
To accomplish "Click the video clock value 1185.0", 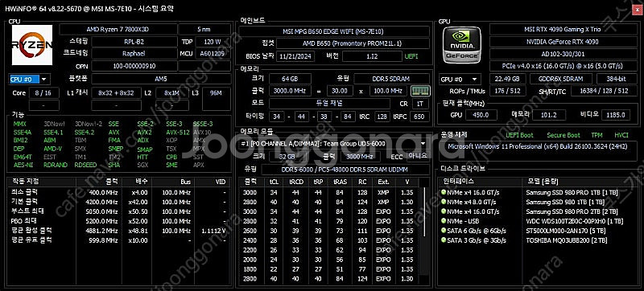I will tap(615, 115).
